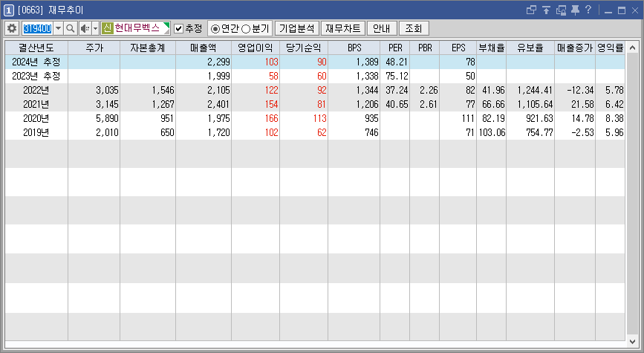Click the 주가 column header
Viewport: 644px width, 353px height.
[x=94, y=48]
